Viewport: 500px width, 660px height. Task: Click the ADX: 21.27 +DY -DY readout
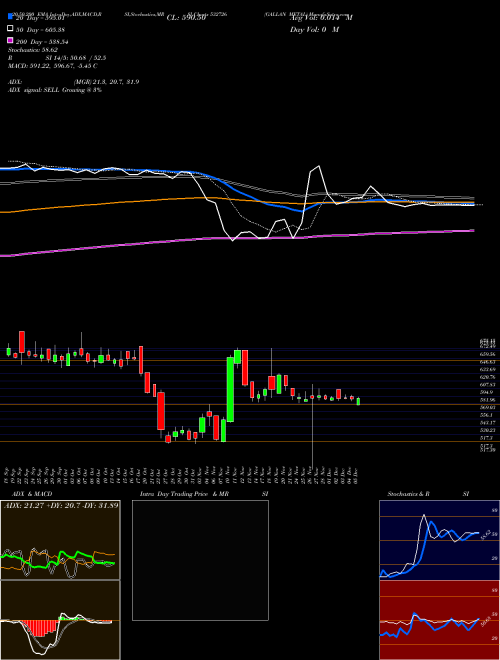pos(61,505)
